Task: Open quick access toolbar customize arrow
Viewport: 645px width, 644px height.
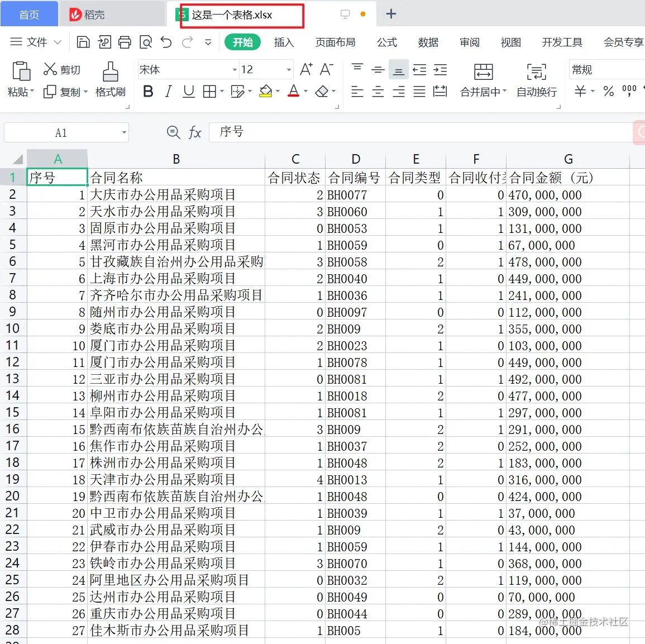Action: point(208,42)
